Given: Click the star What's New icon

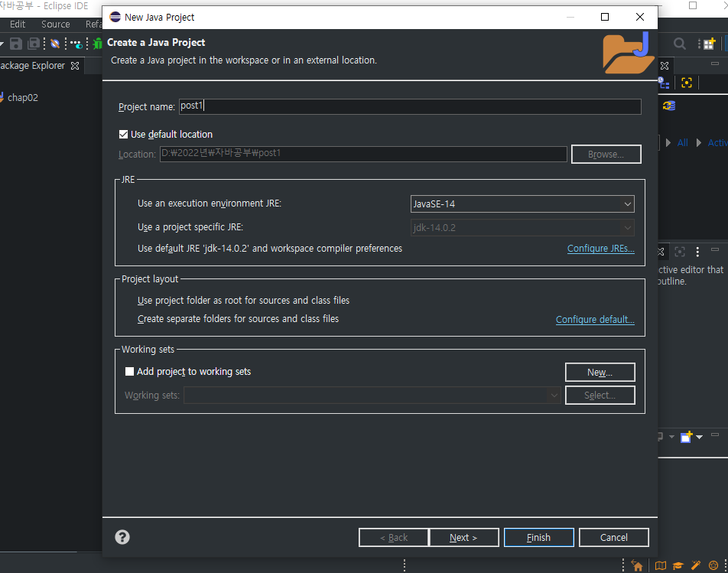Looking at the screenshot, I should point(713,565).
